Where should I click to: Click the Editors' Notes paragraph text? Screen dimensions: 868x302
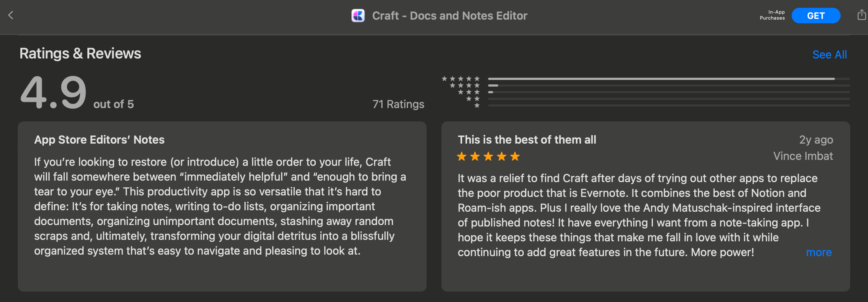220,206
